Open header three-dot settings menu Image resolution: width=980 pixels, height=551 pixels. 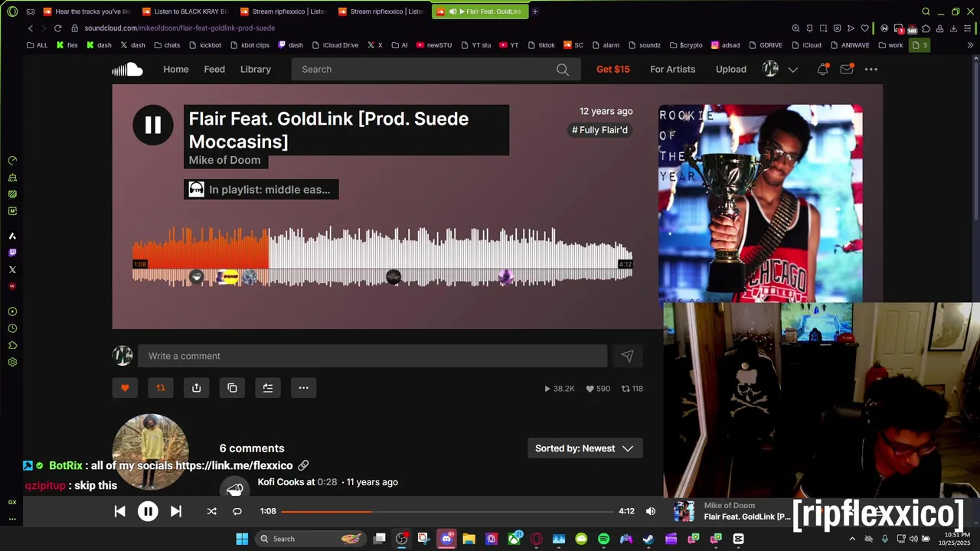[871, 70]
